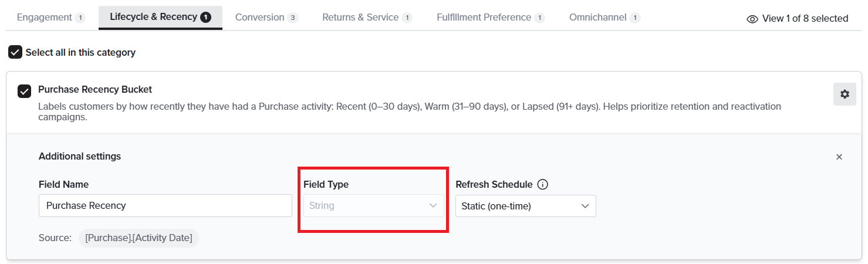Image resolution: width=868 pixels, height=264 pixels.
Task: Uncheck Select all in this category
Action: [x=15, y=52]
